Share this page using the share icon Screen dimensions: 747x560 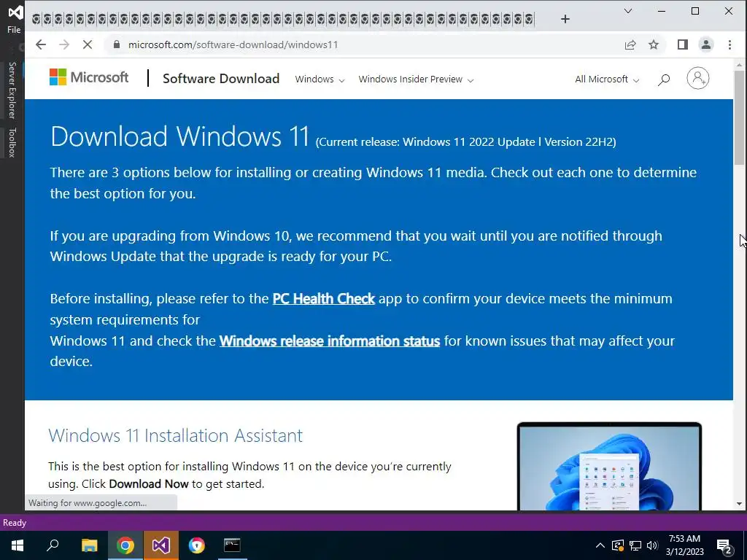(x=630, y=44)
